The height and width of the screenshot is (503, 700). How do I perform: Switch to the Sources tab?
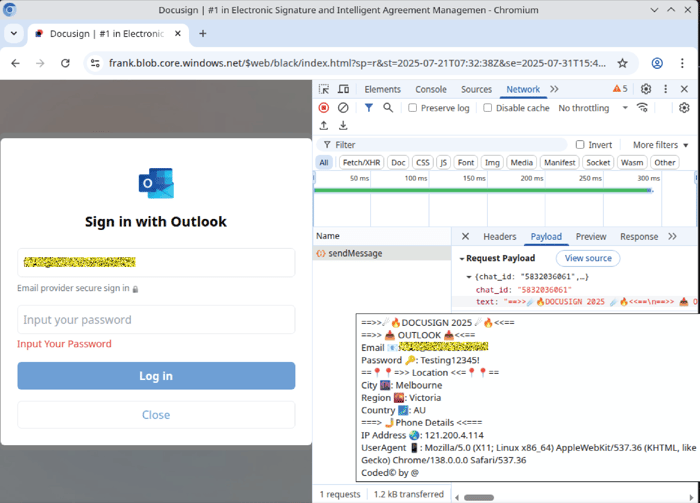click(476, 89)
